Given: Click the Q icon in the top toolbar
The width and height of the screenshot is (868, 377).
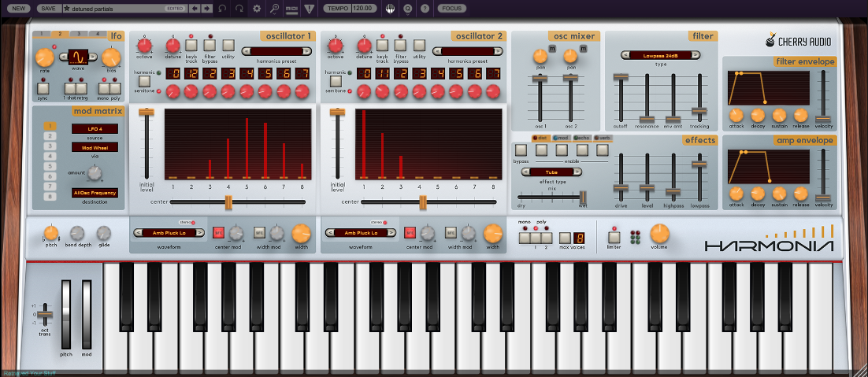Looking at the screenshot, I should pos(408,9).
